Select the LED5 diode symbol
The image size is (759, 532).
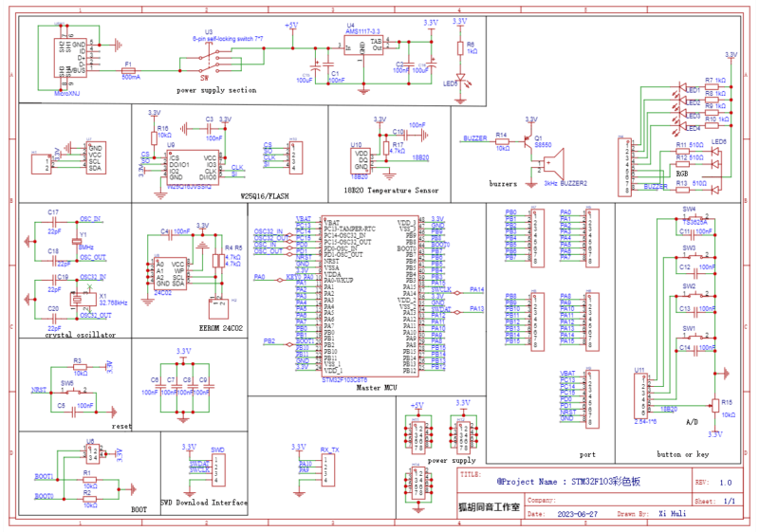click(x=461, y=78)
